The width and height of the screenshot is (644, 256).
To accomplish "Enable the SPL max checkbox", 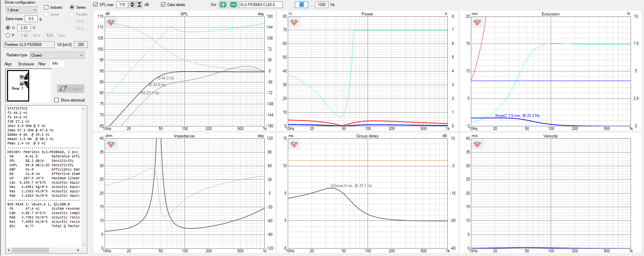I will point(96,5).
